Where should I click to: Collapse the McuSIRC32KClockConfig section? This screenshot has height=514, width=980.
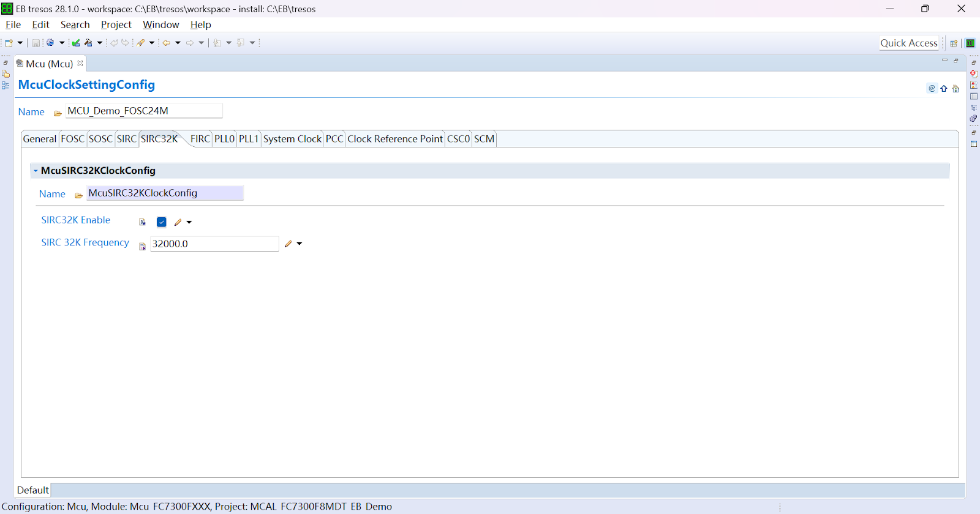tap(36, 171)
